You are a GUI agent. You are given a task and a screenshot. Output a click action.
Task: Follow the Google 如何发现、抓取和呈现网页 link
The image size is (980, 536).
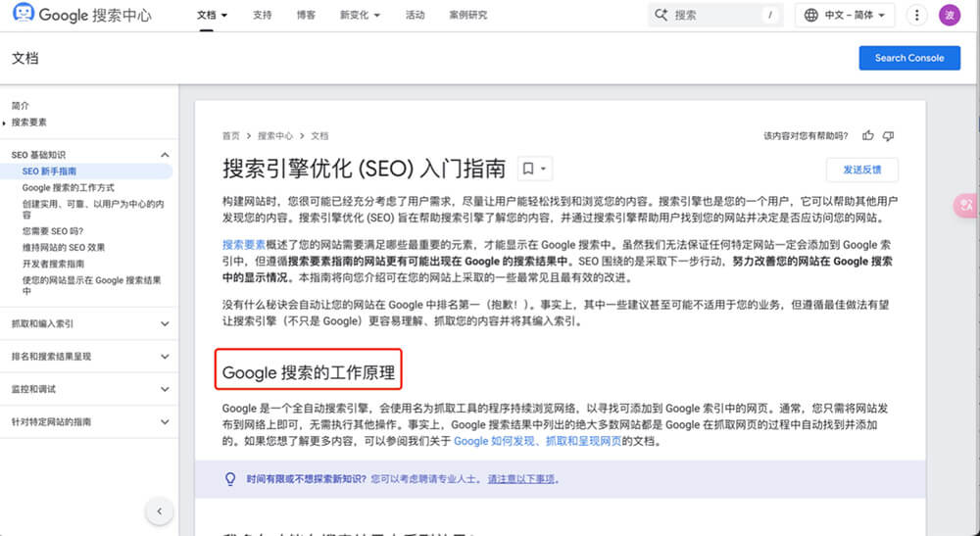537,441
